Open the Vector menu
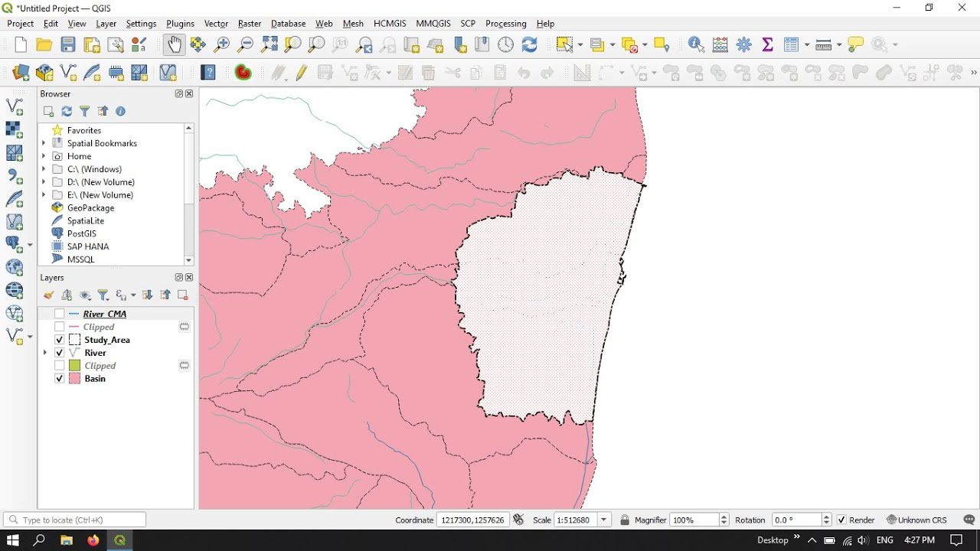The height and width of the screenshot is (551, 980). 216,24
